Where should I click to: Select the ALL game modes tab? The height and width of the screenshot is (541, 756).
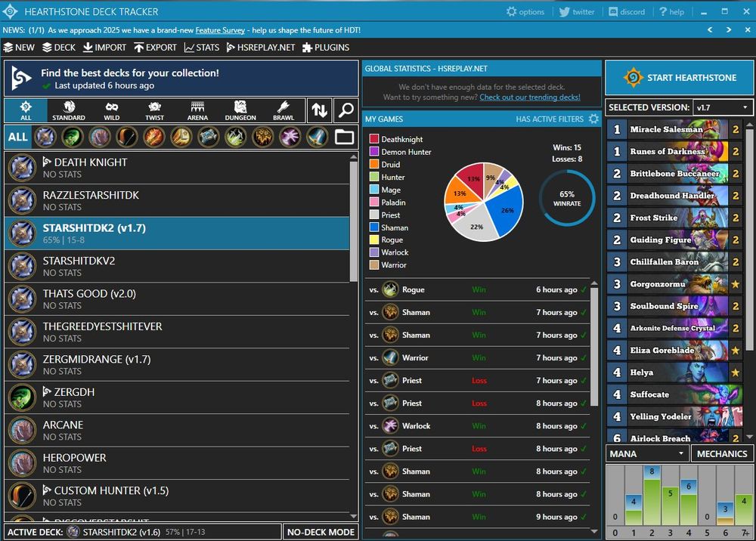pyautogui.click(x=26, y=110)
